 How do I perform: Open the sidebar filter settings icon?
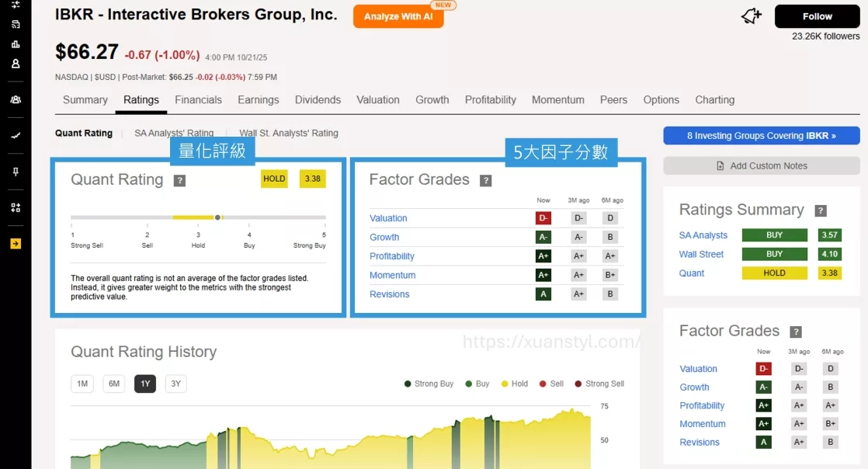[x=16, y=5]
